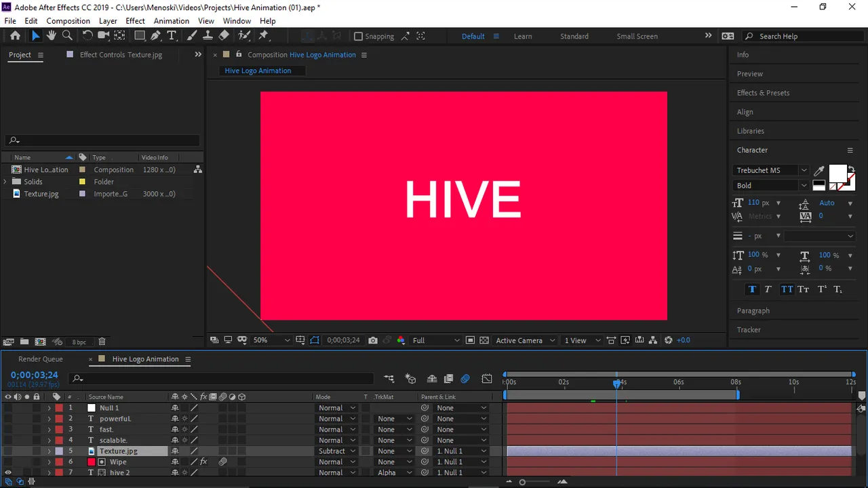Open the composition mini-flowchart icon

point(389,379)
